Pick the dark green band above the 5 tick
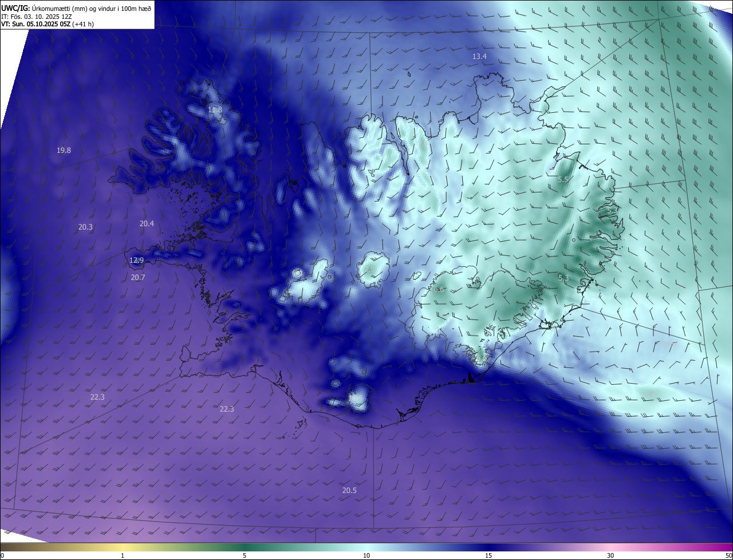 coord(245,547)
